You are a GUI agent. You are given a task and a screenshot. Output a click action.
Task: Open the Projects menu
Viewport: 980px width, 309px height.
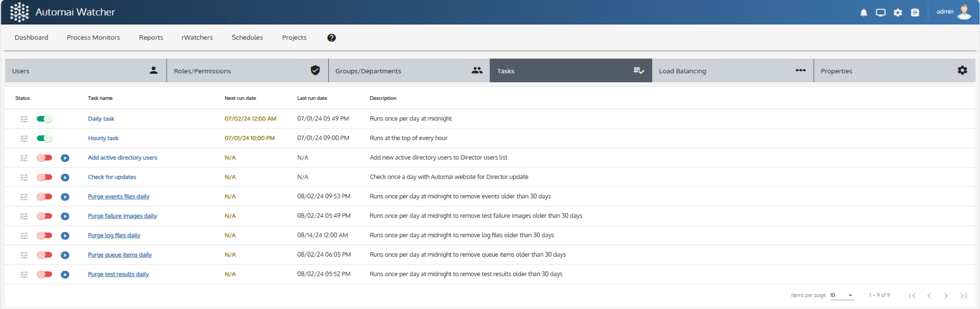point(294,38)
